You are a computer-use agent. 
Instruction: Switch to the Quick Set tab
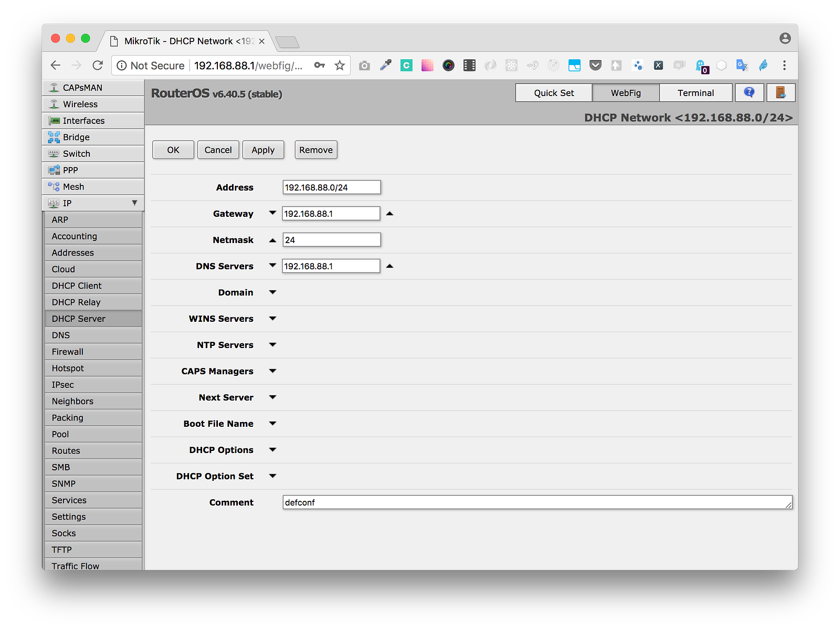(x=554, y=92)
